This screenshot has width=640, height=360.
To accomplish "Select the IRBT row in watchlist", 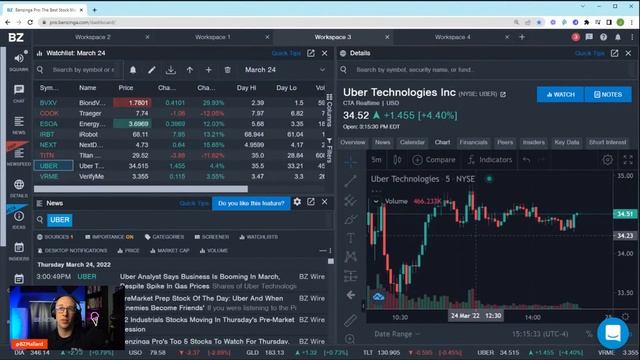I will click(180, 134).
